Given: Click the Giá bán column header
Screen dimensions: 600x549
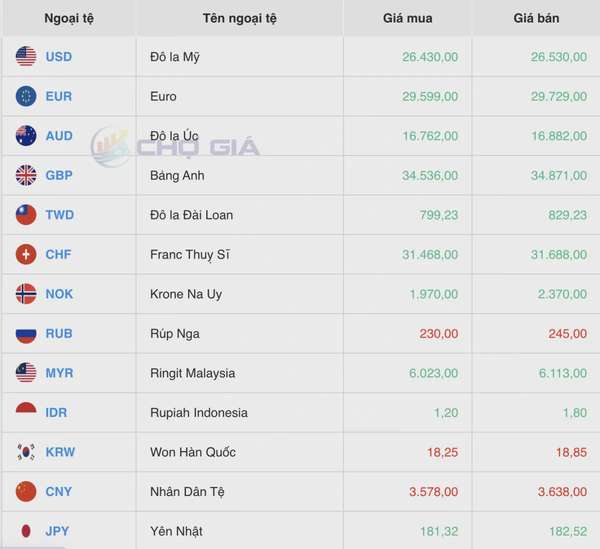Looking at the screenshot, I should point(536,18).
